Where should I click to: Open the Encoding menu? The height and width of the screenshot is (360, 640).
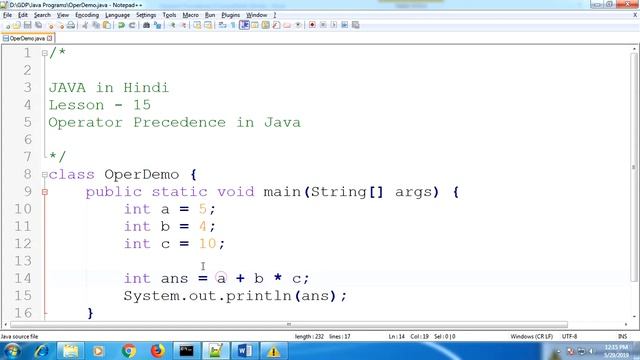pyautogui.click(x=87, y=15)
